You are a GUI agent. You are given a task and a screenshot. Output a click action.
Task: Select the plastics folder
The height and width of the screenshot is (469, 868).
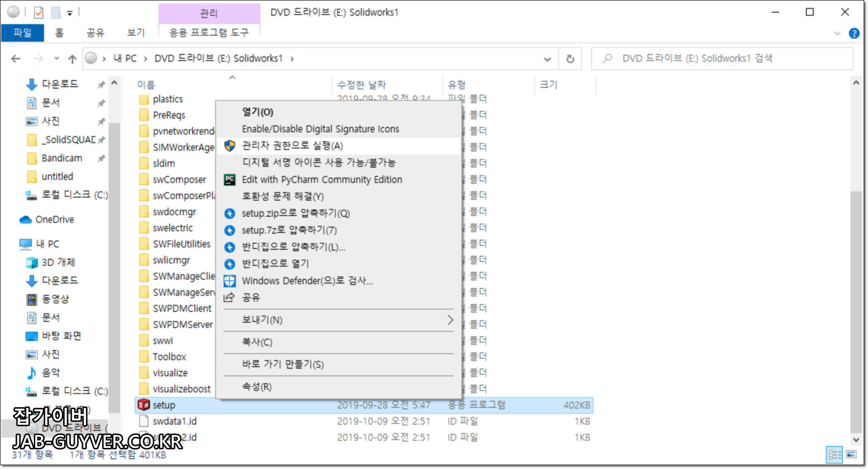click(168, 99)
